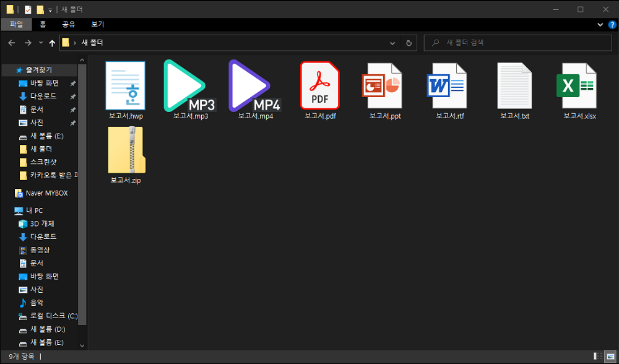Open 사진 under 내 PC

coord(37,290)
